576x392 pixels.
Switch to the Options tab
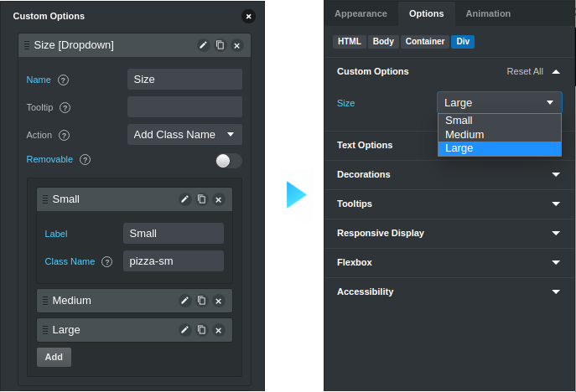(427, 13)
